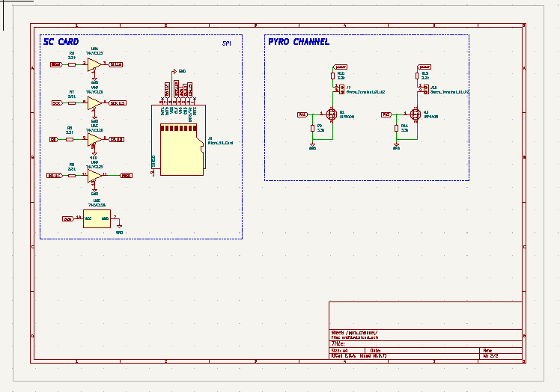The image size is (560, 392).
Task: Select the GND symbol next to the power unit box
Action: pyautogui.click(x=119, y=227)
